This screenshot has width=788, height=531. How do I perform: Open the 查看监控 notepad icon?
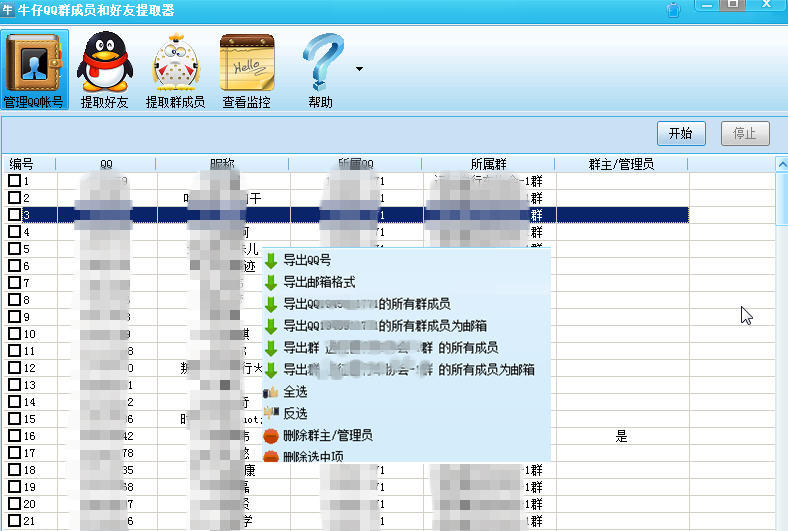pyautogui.click(x=247, y=69)
